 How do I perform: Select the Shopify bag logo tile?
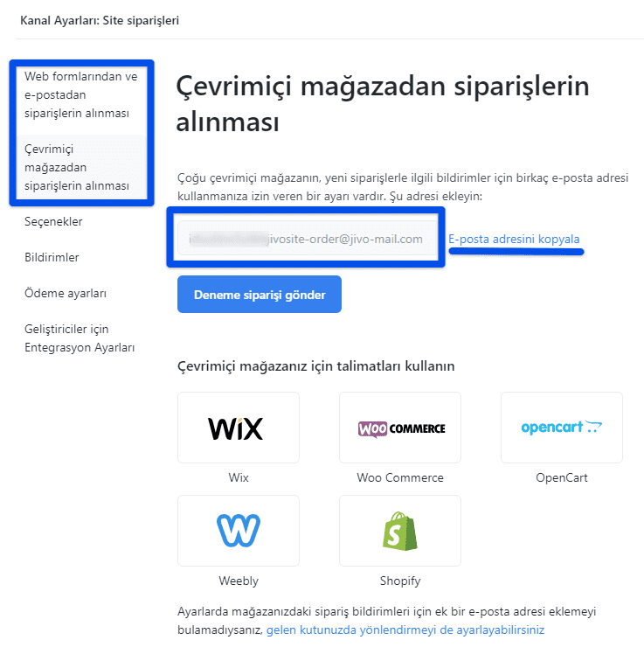pos(400,531)
